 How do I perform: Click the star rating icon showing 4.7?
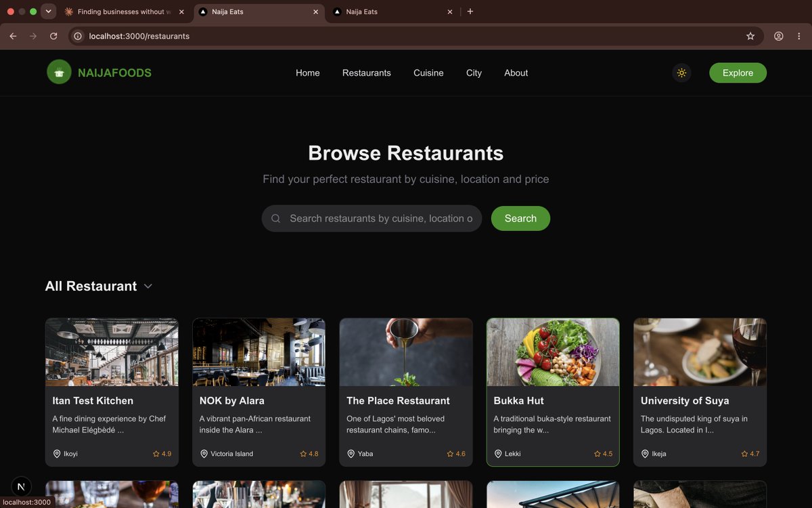click(744, 454)
